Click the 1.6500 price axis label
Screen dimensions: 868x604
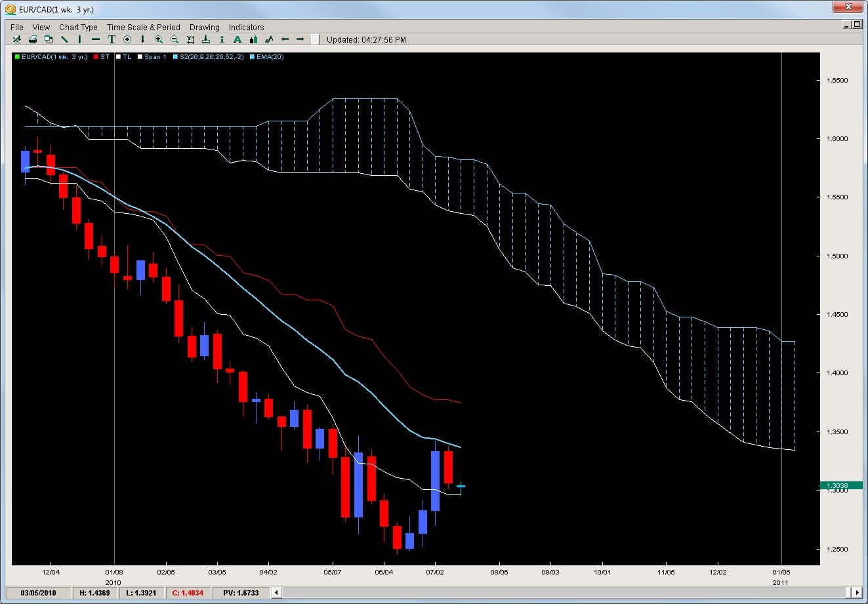(x=837, y=80)
